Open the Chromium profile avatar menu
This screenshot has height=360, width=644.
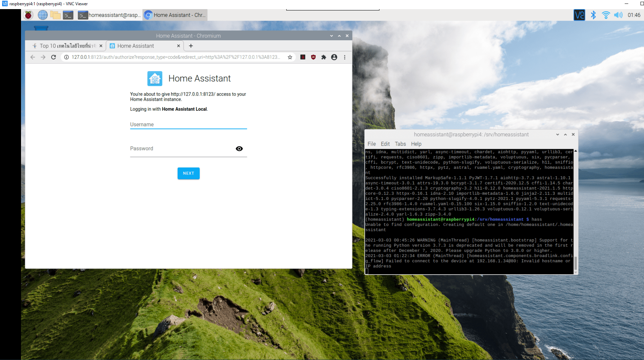point(334,57)
